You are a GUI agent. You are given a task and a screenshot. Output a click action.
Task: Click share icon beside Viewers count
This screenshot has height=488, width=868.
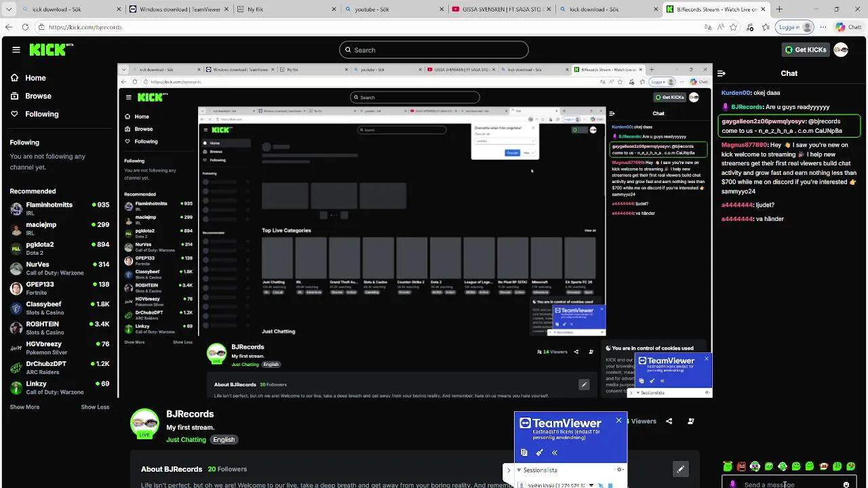point(669,421)
